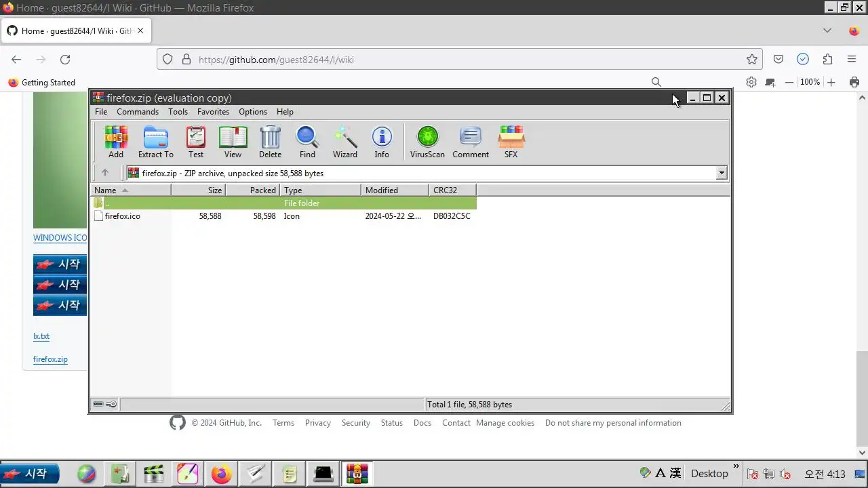This screenshot has height=488, width=868.
Task: Sort file list by Name column
Action: click(x=131, y=190)
